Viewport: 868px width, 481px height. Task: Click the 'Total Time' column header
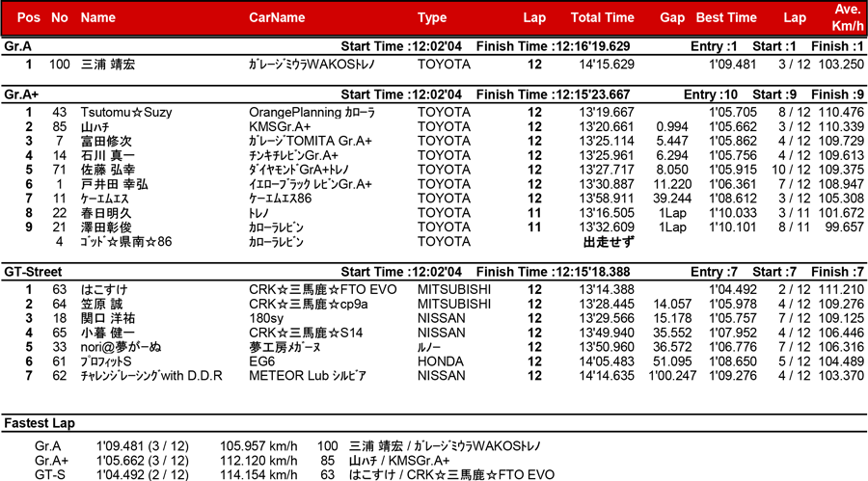point(602,17)
